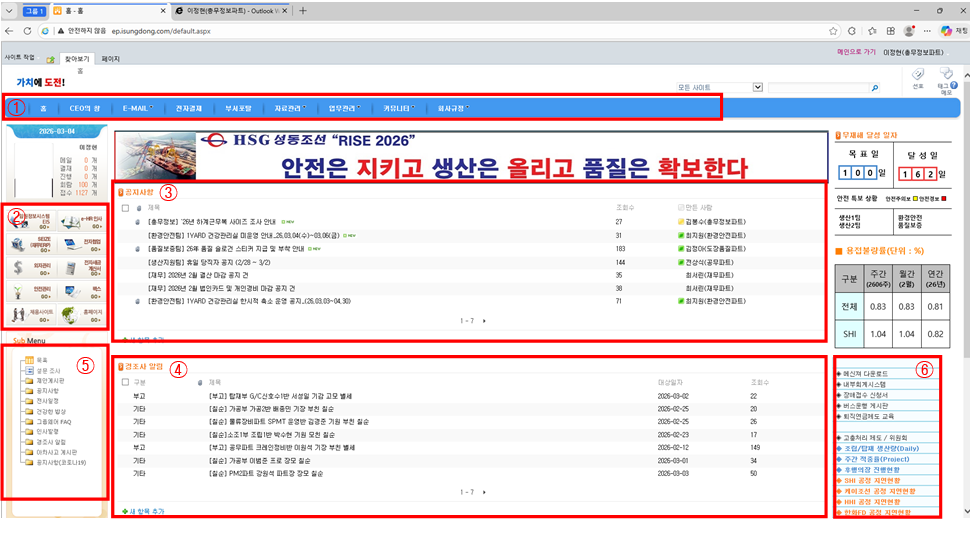Open the browser settings ellipsis menu

[927, 30]
